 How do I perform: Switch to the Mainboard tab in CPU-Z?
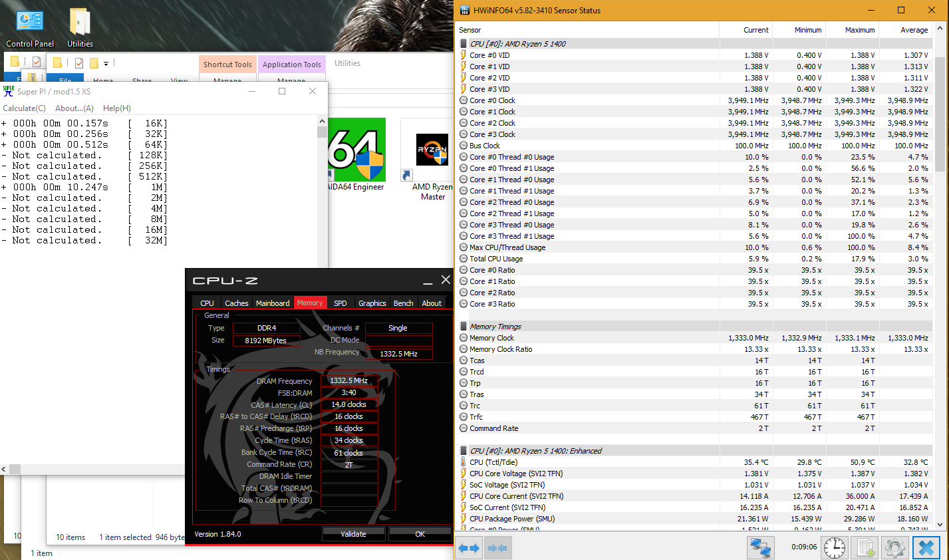273,303
